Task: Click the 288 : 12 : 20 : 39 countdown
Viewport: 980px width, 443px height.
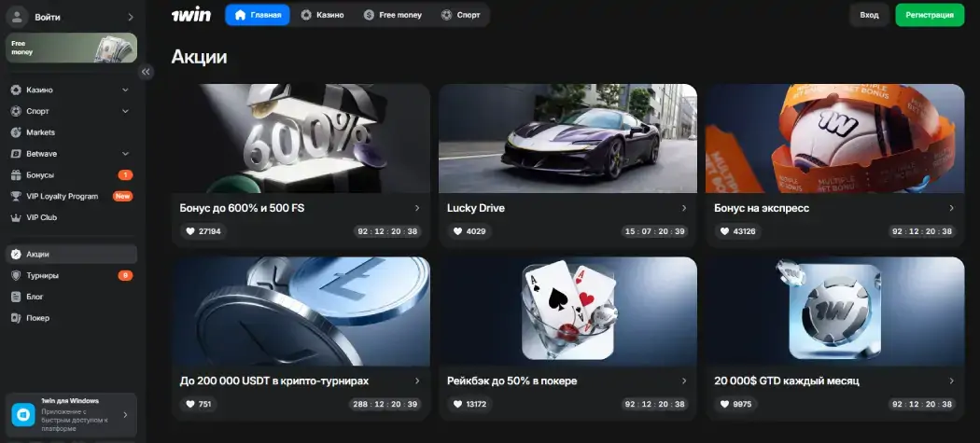Action: pyautogui.click(x=385, y=404)
